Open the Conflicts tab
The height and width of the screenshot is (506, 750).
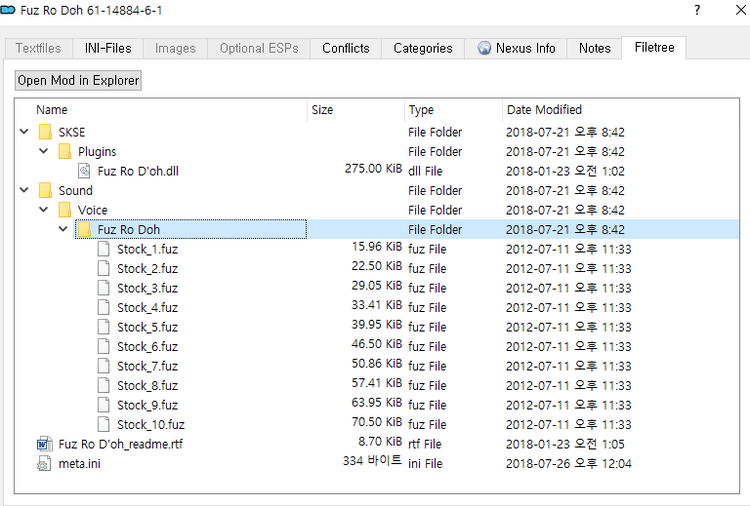pyautogui.click(x=346, y=48)
